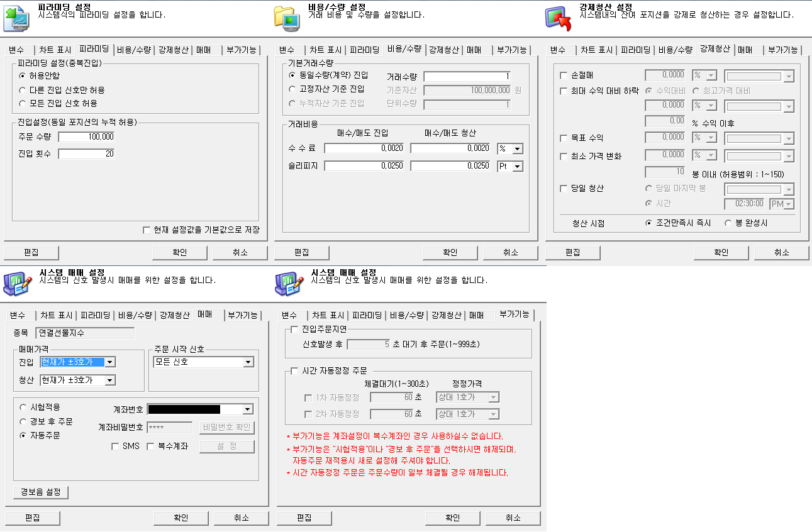Viewport: 812px width, 532px height.
Task: Expand the 청산 현재가 ±3호가 dropdown
Action: (110, 380)
